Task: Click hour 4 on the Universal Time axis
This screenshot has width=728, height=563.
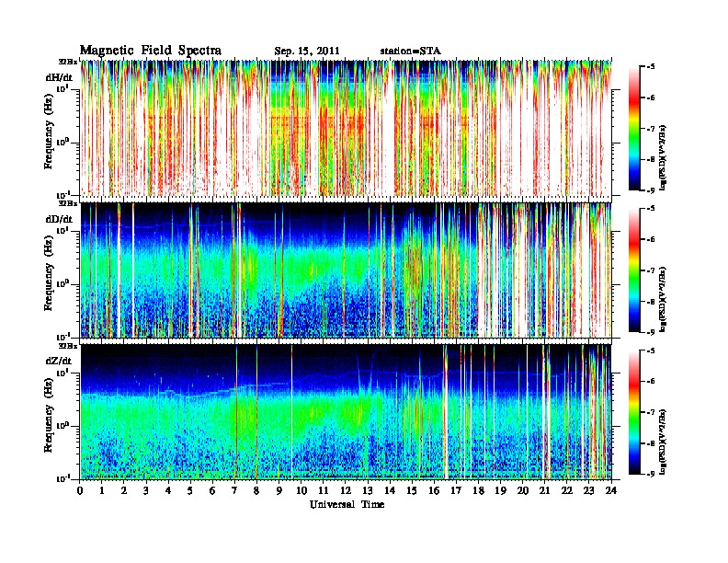Action: 168,490
